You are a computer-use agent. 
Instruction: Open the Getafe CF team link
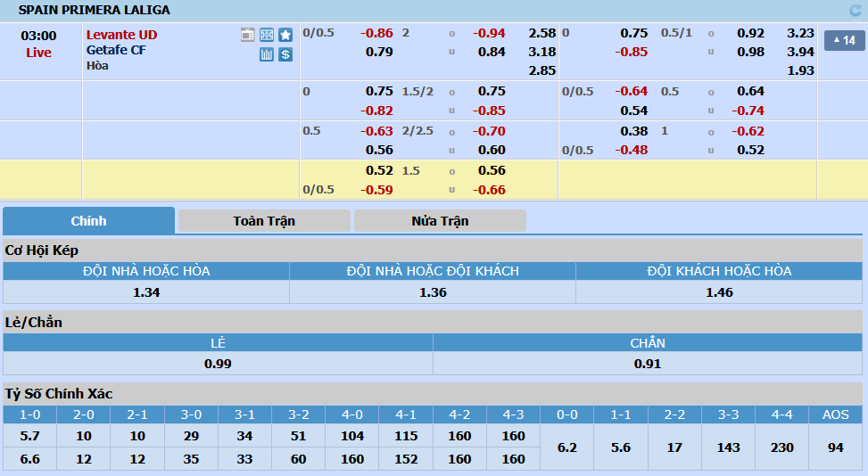(x=116, y=50)
